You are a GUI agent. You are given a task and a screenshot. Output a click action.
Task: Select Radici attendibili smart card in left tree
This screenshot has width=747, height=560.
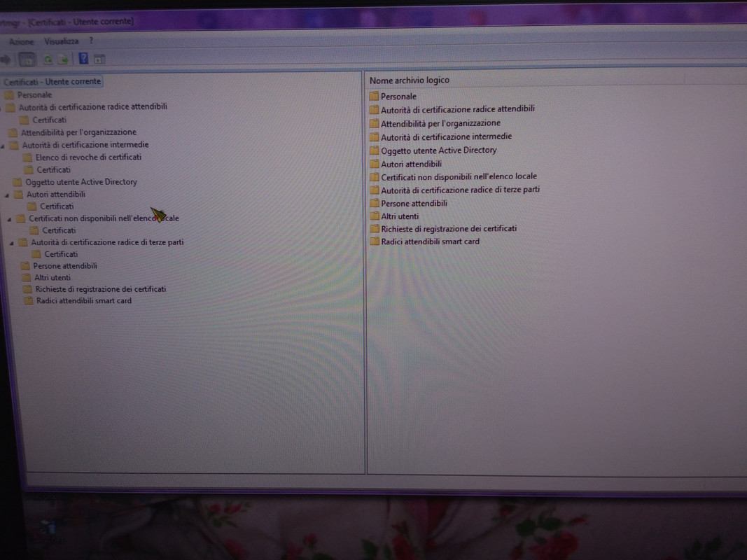84,301
